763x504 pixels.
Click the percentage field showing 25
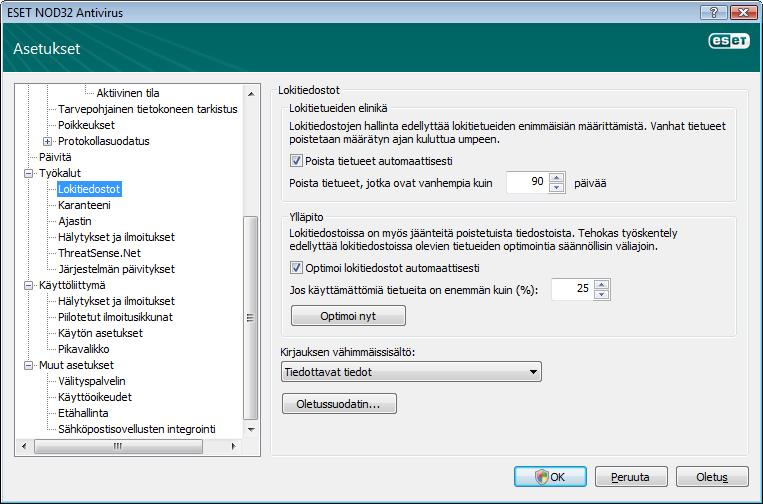(x=572, y=289)
